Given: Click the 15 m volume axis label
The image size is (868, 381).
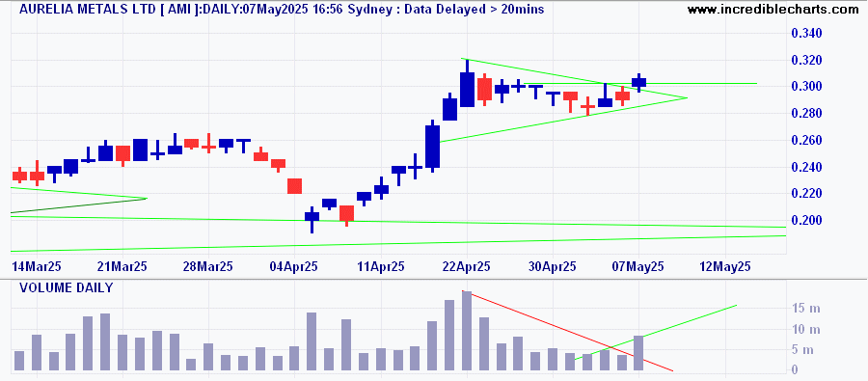Looking at the screenshot, I should click(807, 309).
